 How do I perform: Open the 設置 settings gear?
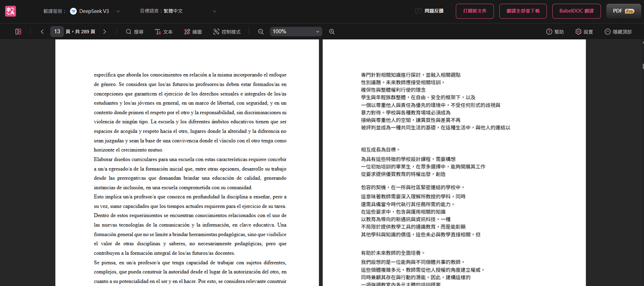tap(584, 32)
